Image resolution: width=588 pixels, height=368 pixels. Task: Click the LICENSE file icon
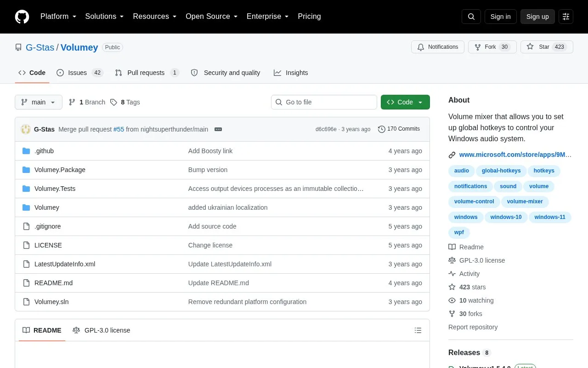pos(26,245)
